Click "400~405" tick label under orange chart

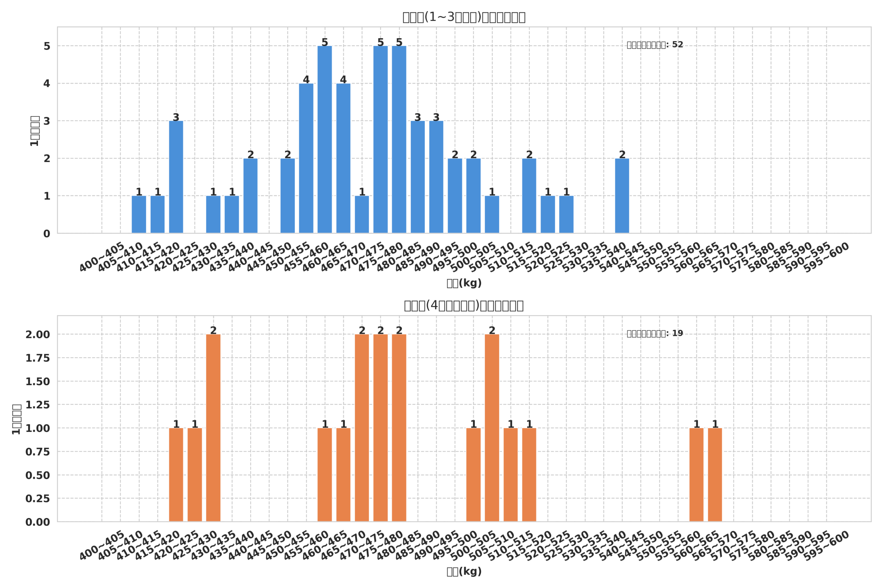click(102, 546)
